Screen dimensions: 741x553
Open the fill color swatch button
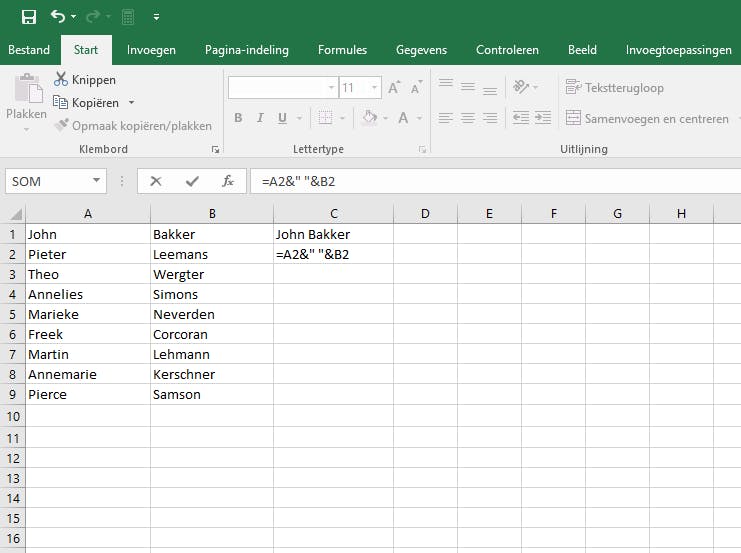pos(369,118)
